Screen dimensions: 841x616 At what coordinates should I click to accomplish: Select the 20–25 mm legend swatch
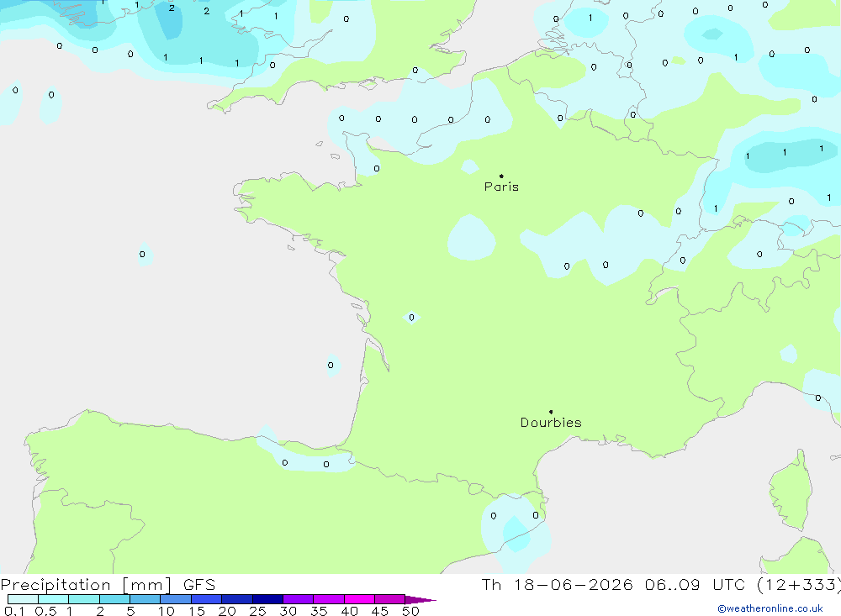coord(236,599)
